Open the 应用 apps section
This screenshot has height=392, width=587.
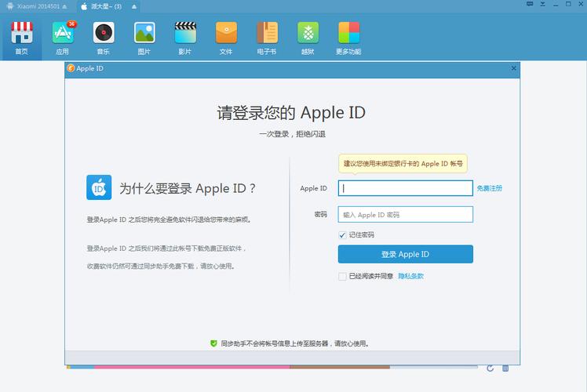pos(62,38)
